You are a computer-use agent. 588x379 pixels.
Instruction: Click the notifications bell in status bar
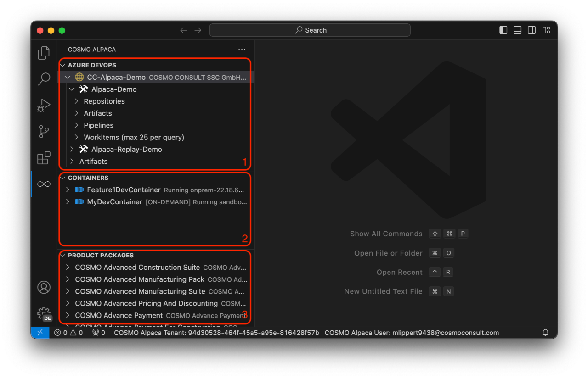[545, 333]
